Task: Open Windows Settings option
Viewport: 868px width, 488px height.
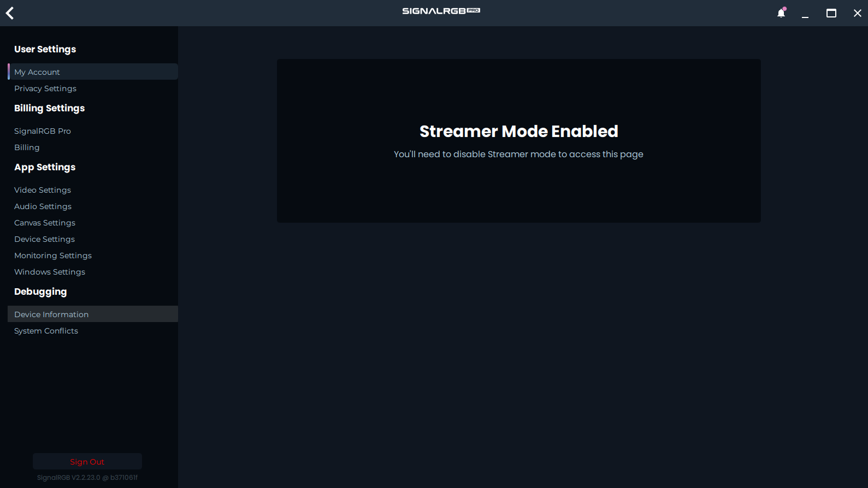Action: tap(50, 272)
